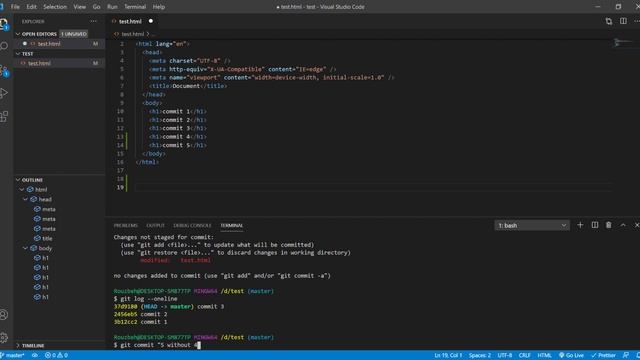The width and height of the screenshot is (640, 360).
Task: Switch to Terminal tab in panel
Action: click(x=231, y=225)
